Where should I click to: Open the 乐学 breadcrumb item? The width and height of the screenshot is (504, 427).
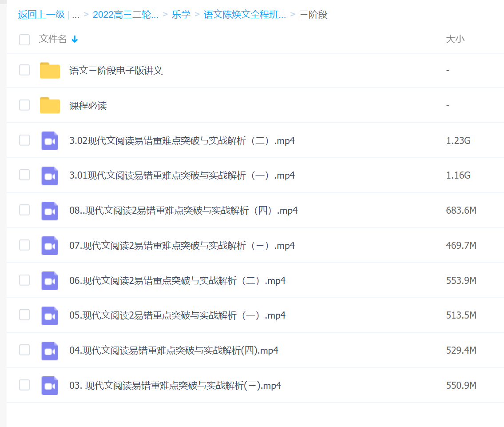(x=181, y=15)
